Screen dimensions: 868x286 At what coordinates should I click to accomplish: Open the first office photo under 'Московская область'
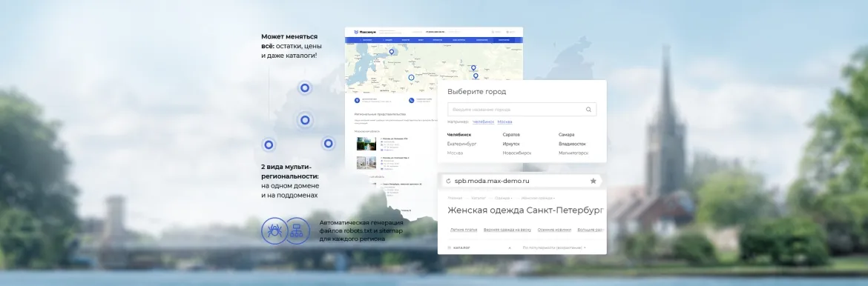[366, 144]
